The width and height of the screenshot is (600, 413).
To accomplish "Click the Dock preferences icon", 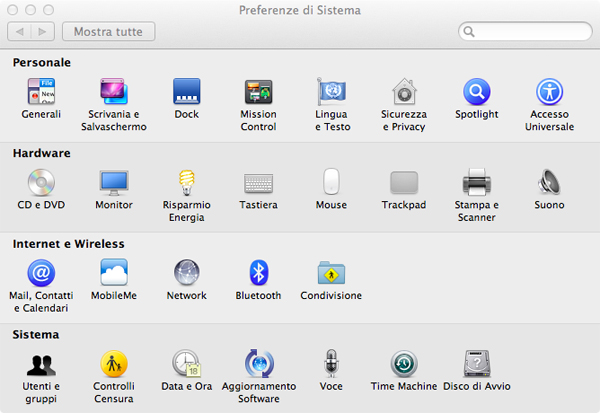I will pos(186,93).
